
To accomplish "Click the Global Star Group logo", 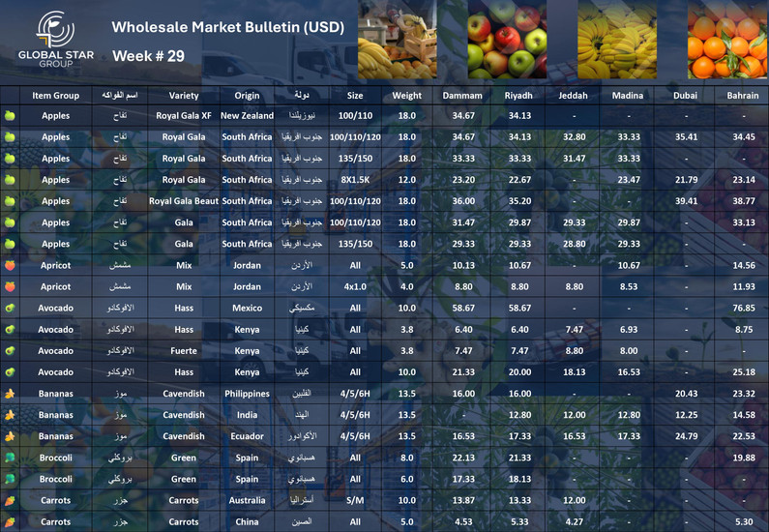I will click(55, 40).
